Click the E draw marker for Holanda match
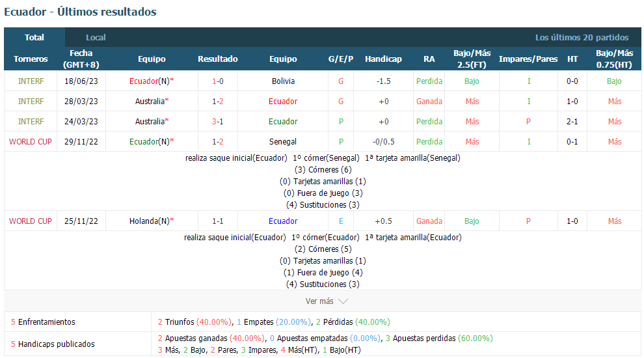 tap(341, 221)
